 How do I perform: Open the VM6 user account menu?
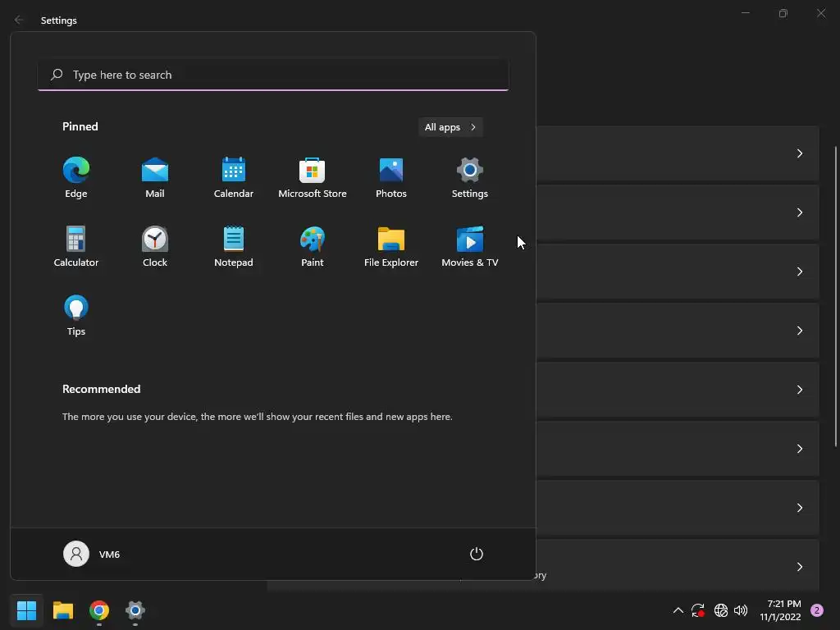(x=92, y=554)
